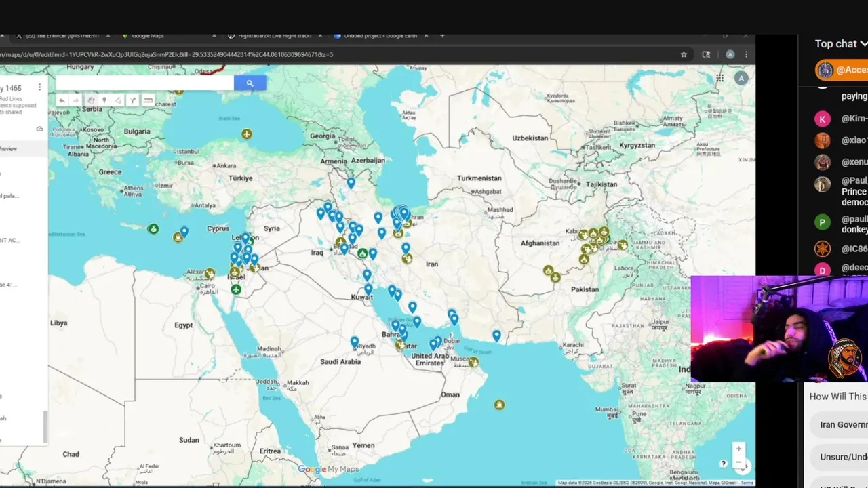Screen dimensions: 868x488
Task: Bookmark this page with the star icon
Action: tap(684, 54)
